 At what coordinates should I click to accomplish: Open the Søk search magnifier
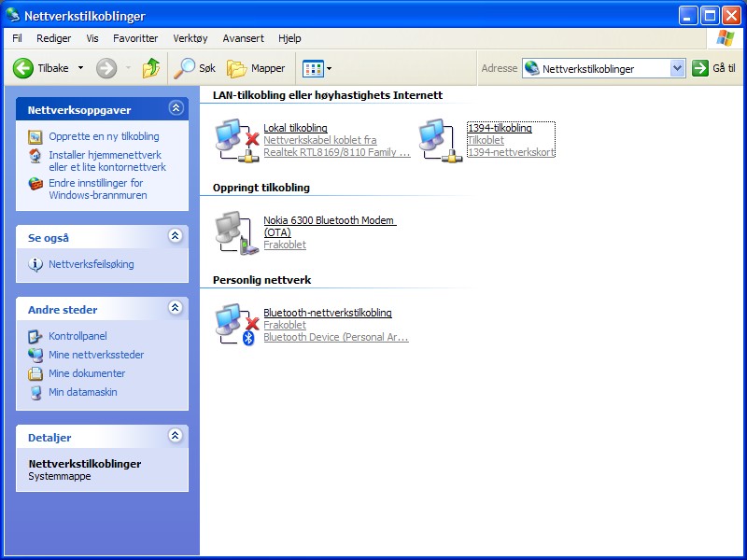point(184,68)
